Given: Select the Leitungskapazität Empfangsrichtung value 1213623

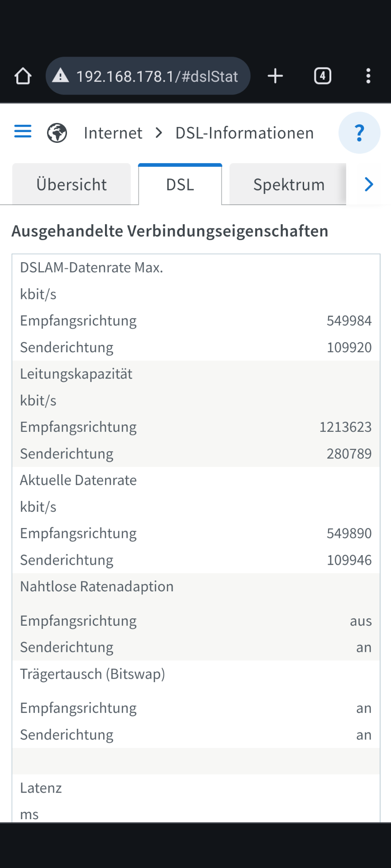Looking at the screenshot, I should tap(345, 427).
